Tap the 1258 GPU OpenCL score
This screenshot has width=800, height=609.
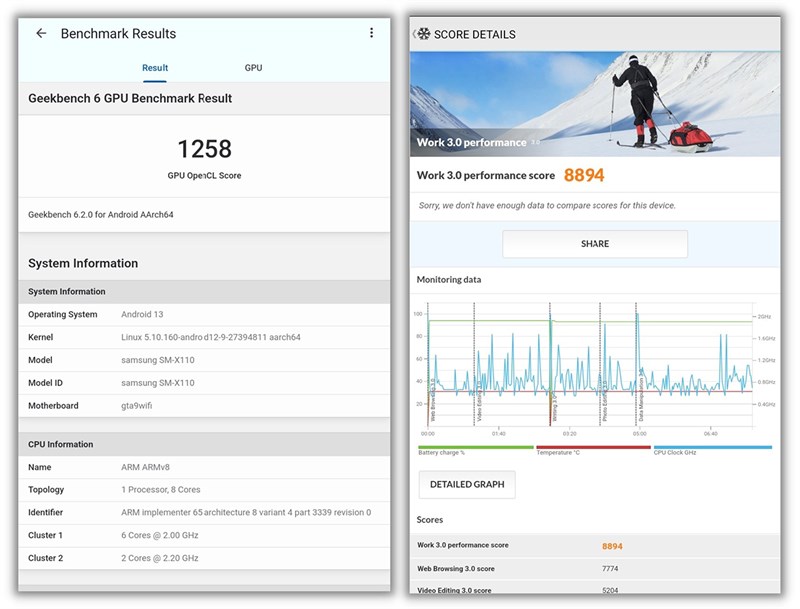tap(204, 150)
